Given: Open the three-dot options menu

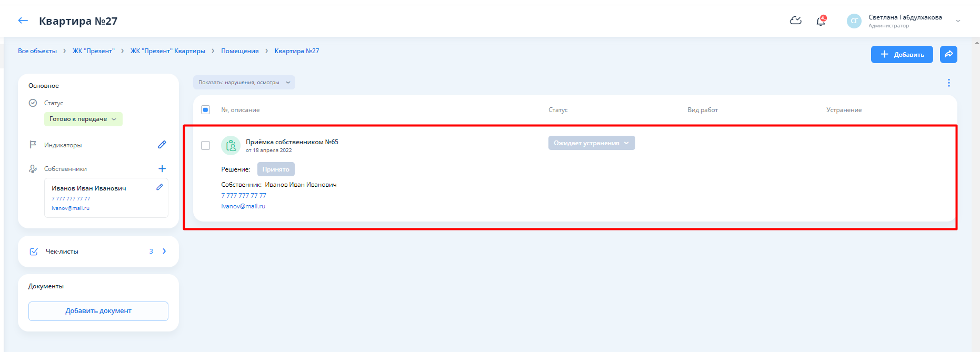Looking at the screenshot, I should coord(948,83).
